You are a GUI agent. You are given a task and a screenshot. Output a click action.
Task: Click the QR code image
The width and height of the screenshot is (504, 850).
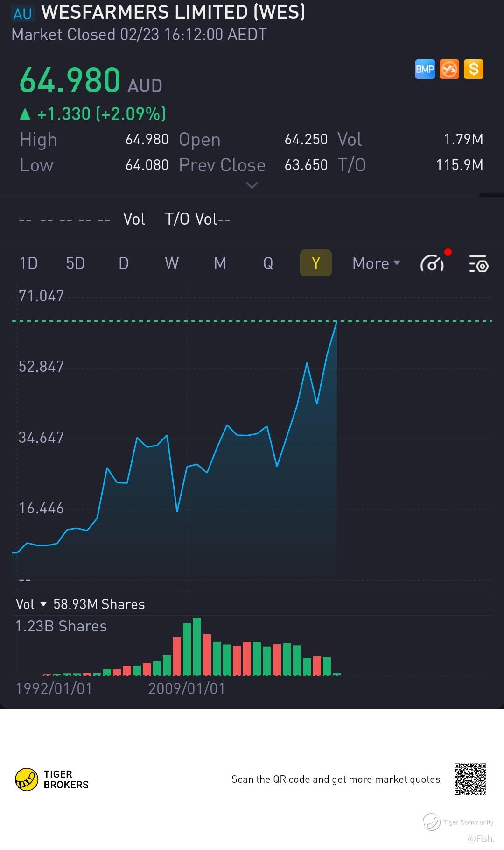click(470, 779)
